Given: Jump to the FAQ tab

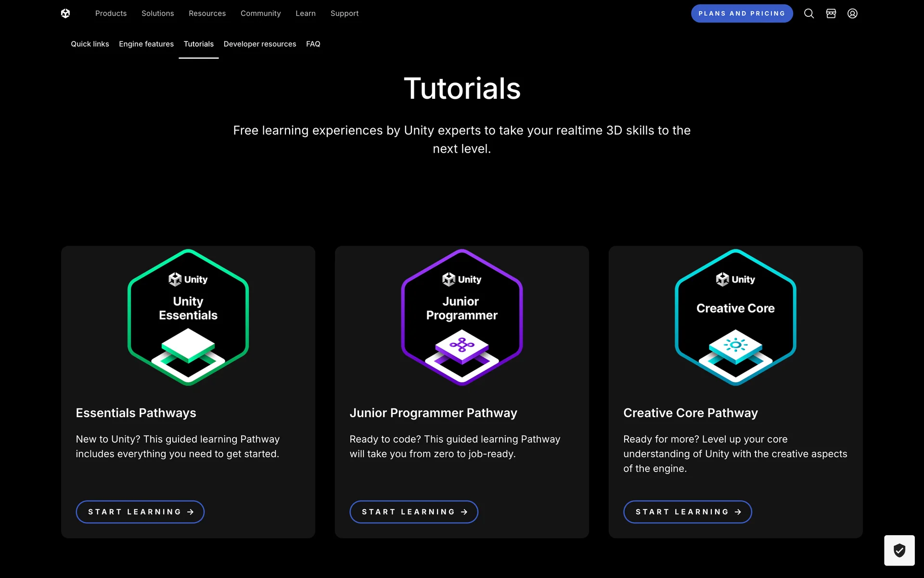Looking at the screenshot, I should point(313,44).
